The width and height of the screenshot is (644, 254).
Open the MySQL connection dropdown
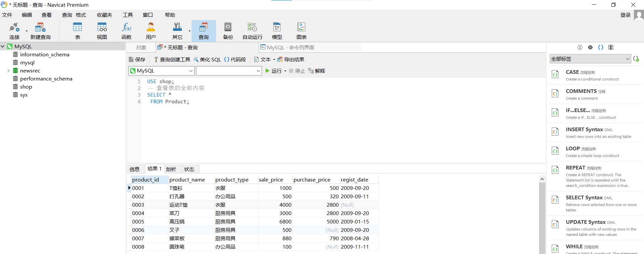(161, 71)
